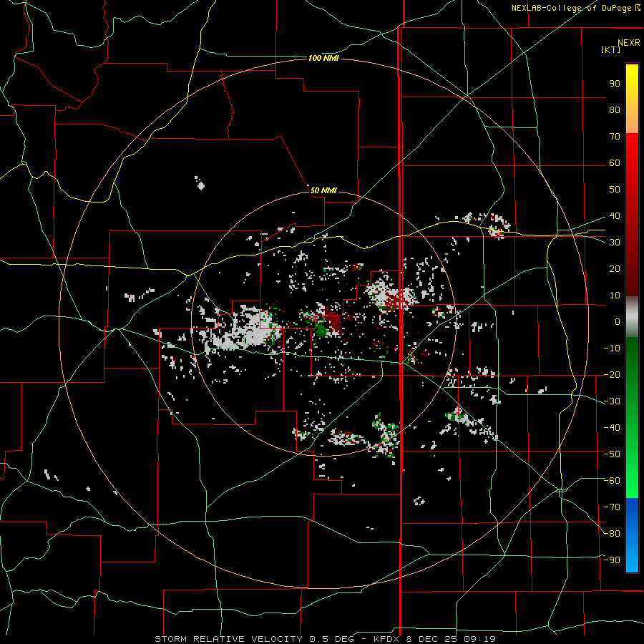Click the -10 value on velocity scale
The image size is (644, 644).
(x=612, y=348)
